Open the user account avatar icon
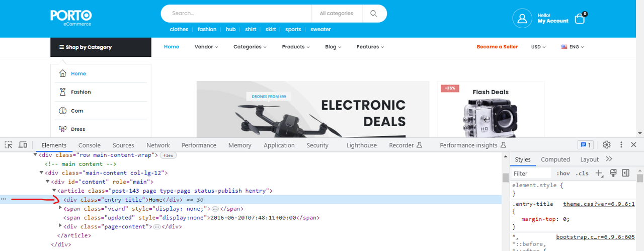The height and width of the screenshot is (251, 644). click(522, 18)
